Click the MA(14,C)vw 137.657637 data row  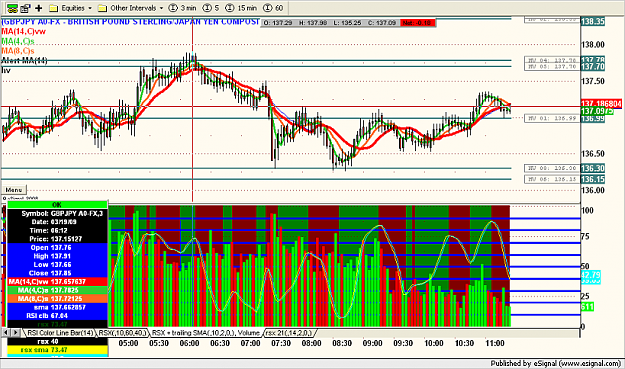57,282
